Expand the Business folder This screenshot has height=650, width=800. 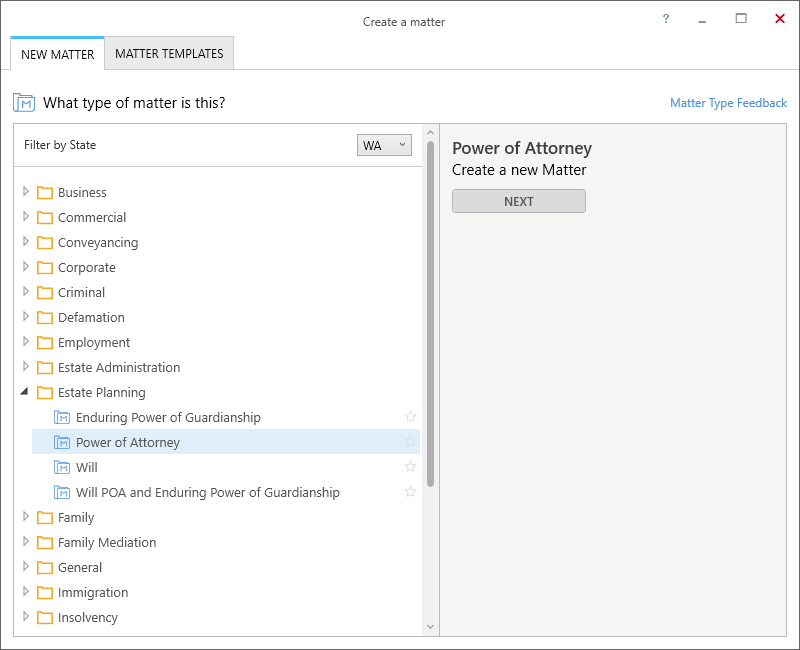tap(26, 192)
